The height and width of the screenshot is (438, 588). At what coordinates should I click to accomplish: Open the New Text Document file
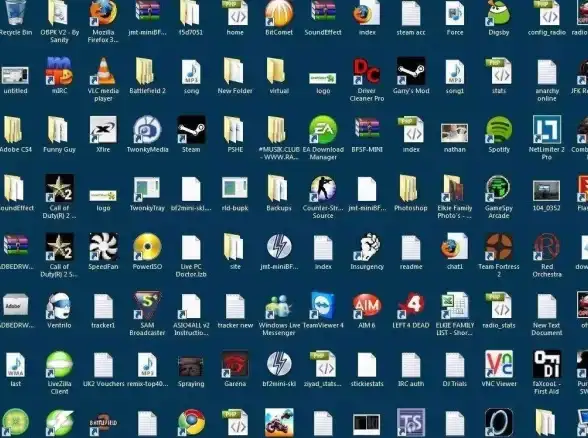click(x=547, y=306)
